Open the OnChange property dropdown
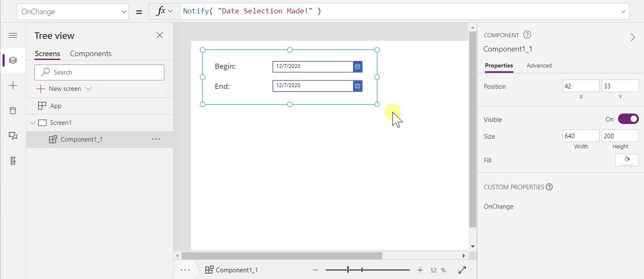This screenshot has width=644, height=279. pyautogui.click(x=73, y=12)
